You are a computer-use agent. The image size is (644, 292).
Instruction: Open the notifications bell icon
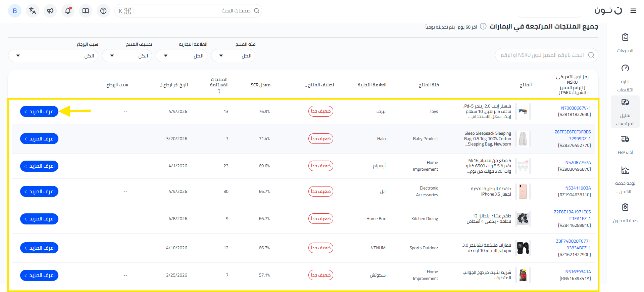point(68,11)
